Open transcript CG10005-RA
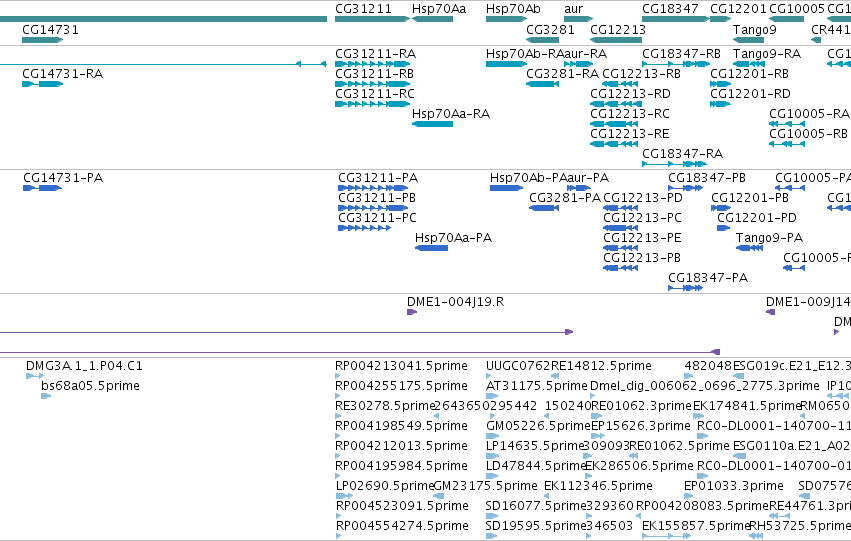The image size is (851, 541). pyautogui.click(x=786, y=124)
